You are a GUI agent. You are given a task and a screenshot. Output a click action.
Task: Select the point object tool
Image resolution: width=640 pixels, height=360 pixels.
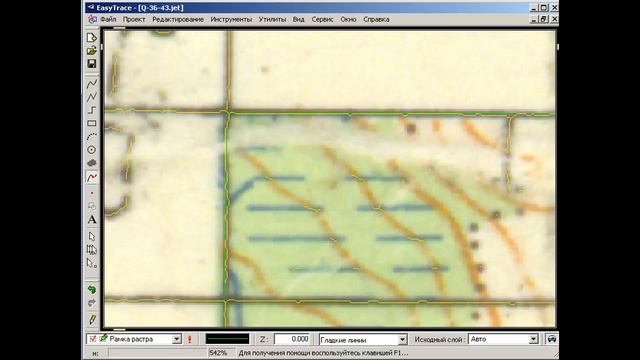tap(92, 193)
